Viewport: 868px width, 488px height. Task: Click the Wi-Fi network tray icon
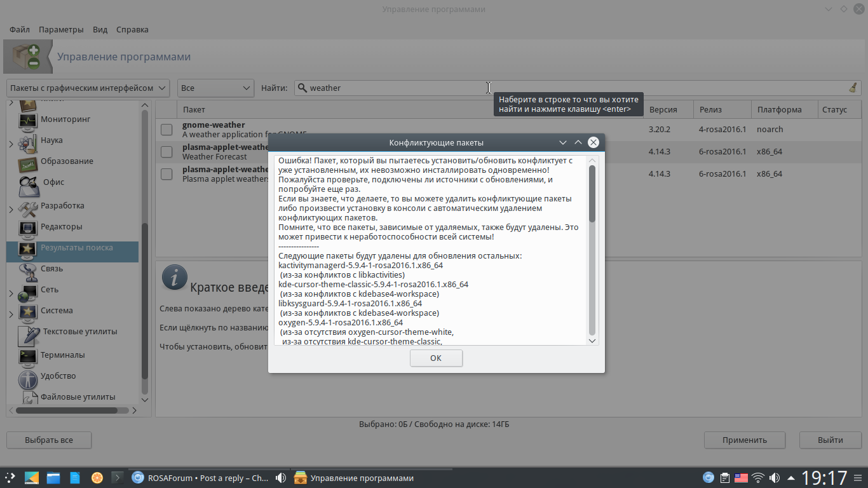click(x=757, y=478)
